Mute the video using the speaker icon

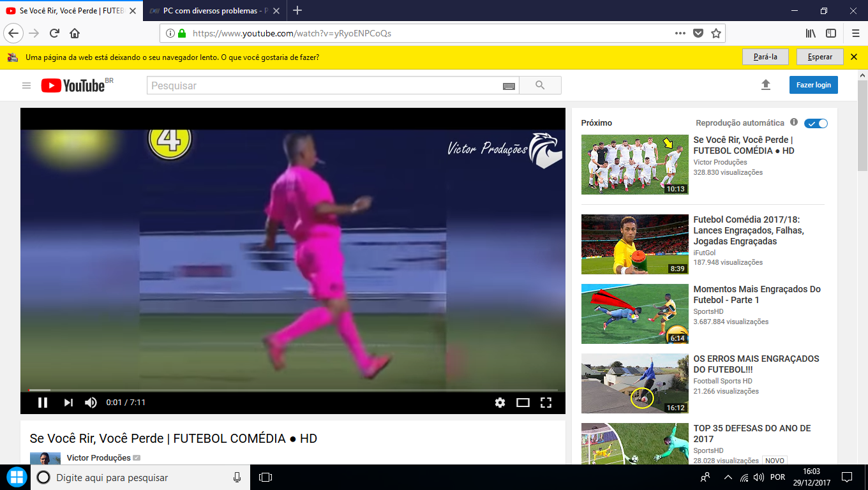coord(91,403)
